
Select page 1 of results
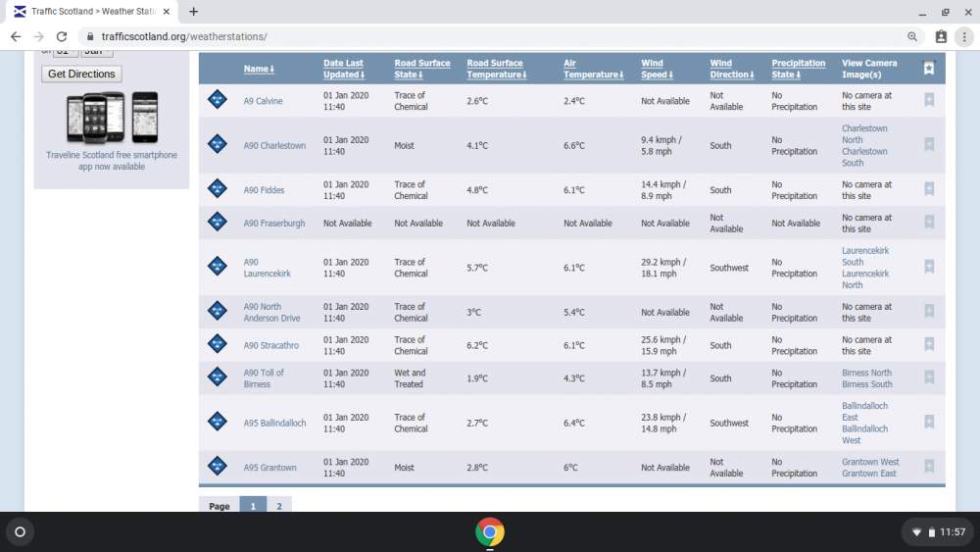tap(253, 505)
